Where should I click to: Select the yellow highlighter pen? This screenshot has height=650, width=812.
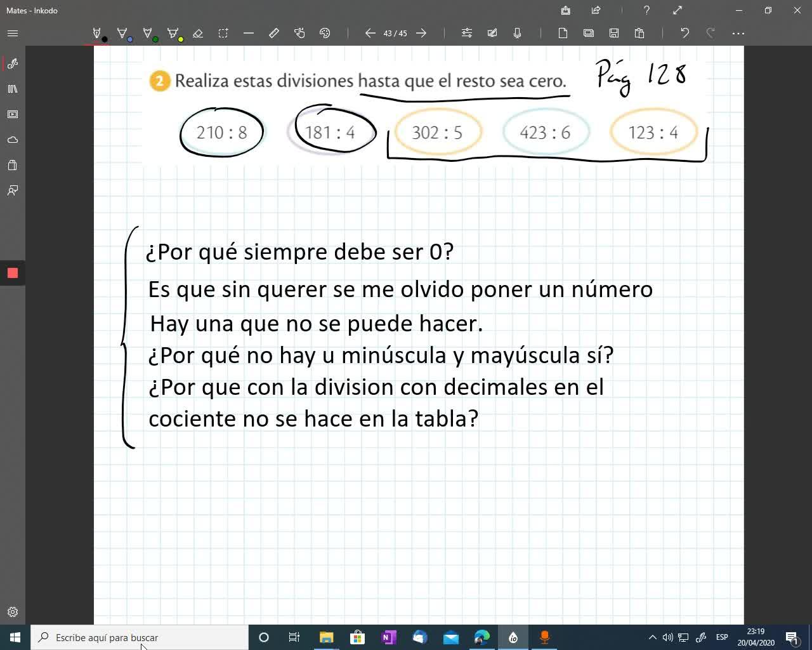coord(173,33)
